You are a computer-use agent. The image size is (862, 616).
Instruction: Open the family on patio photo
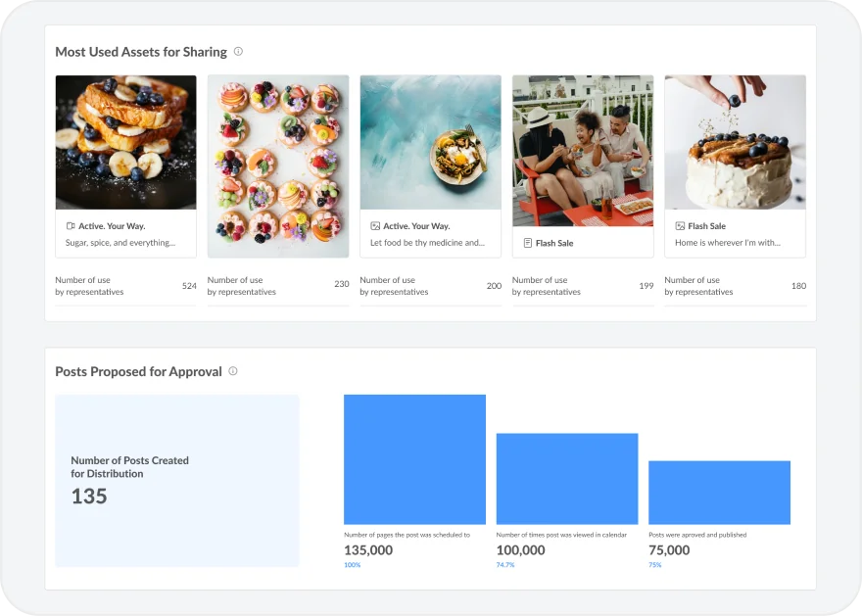[x=583, y=142]
